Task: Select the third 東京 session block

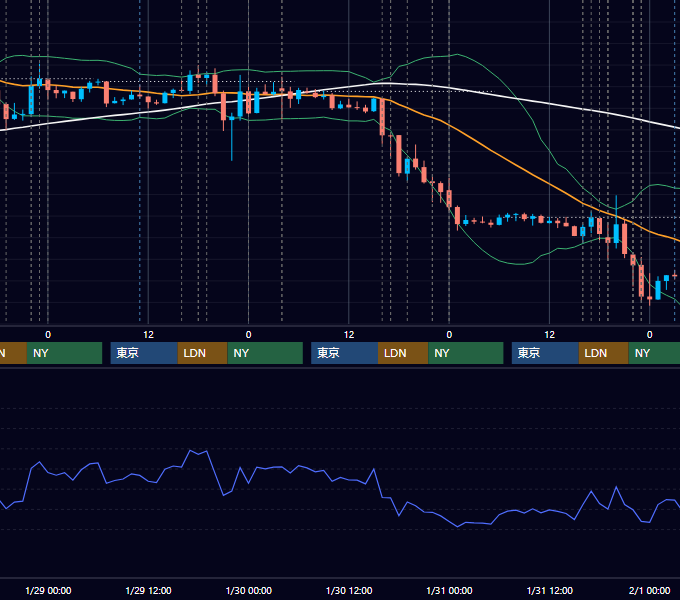Action: 545,353
